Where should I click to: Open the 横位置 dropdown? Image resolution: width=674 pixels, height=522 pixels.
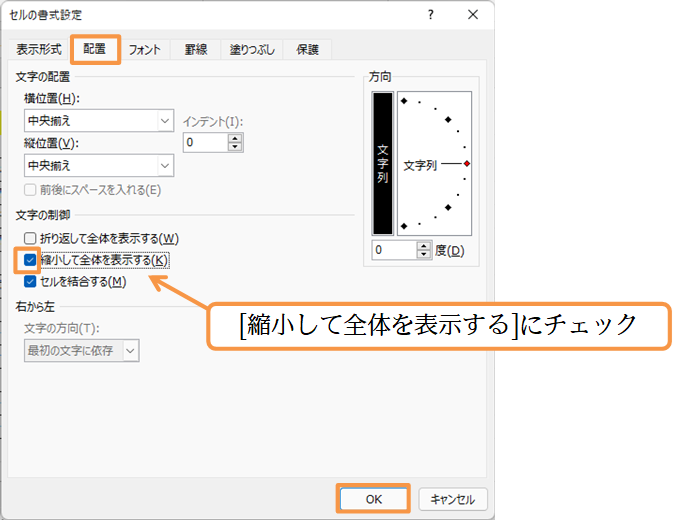[99, 121]
